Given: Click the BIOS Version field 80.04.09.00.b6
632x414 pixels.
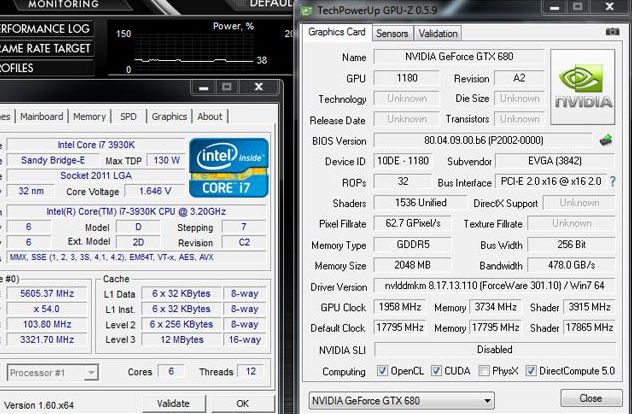Looking at the screenshot, I should coord(483,140).
